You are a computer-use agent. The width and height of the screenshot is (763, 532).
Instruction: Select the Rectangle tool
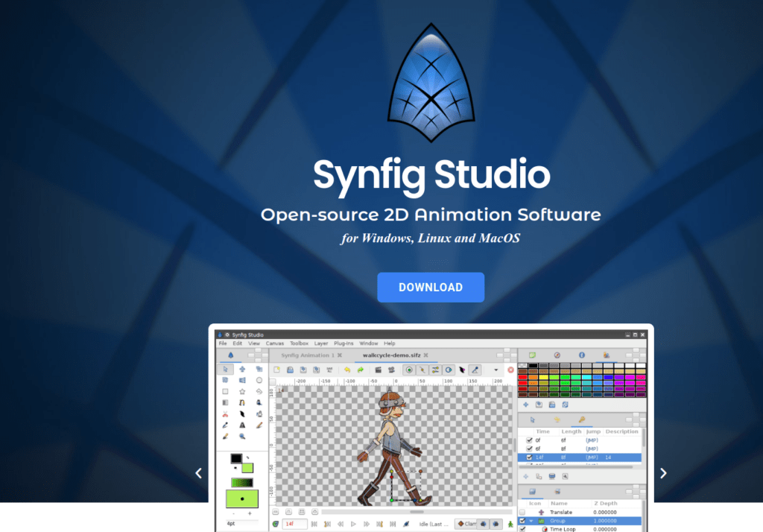click(225, 391)
